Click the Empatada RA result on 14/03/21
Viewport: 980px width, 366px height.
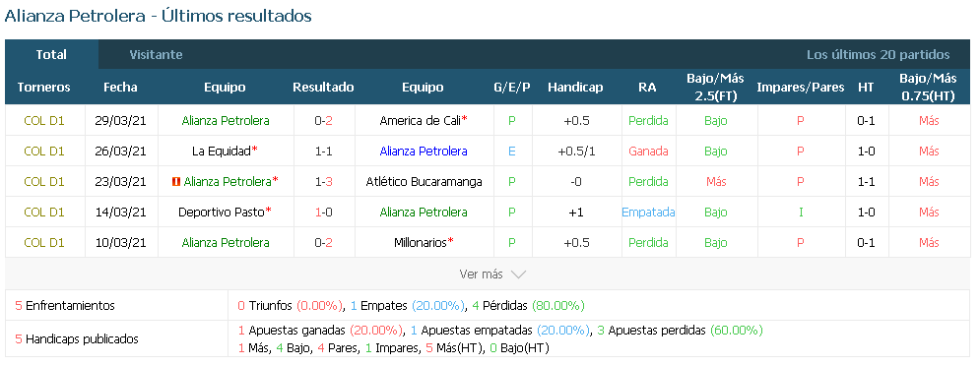pyautogui.click(x=648, y=213)
